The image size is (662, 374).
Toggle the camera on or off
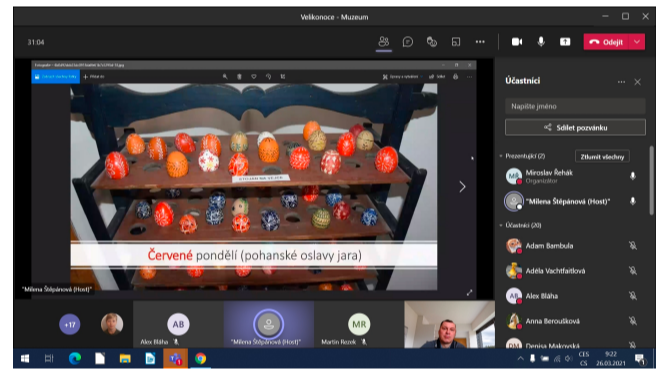(x=517, y=42)
